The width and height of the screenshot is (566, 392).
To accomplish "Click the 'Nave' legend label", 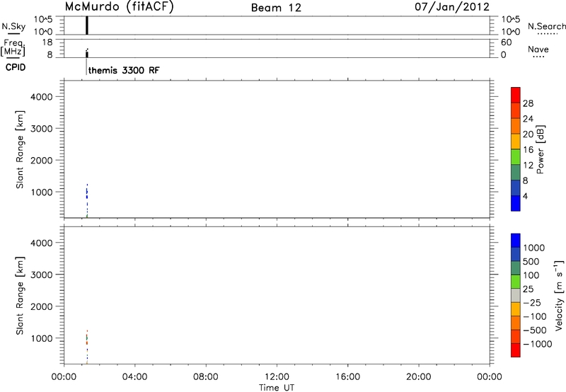I will point(538,49).
